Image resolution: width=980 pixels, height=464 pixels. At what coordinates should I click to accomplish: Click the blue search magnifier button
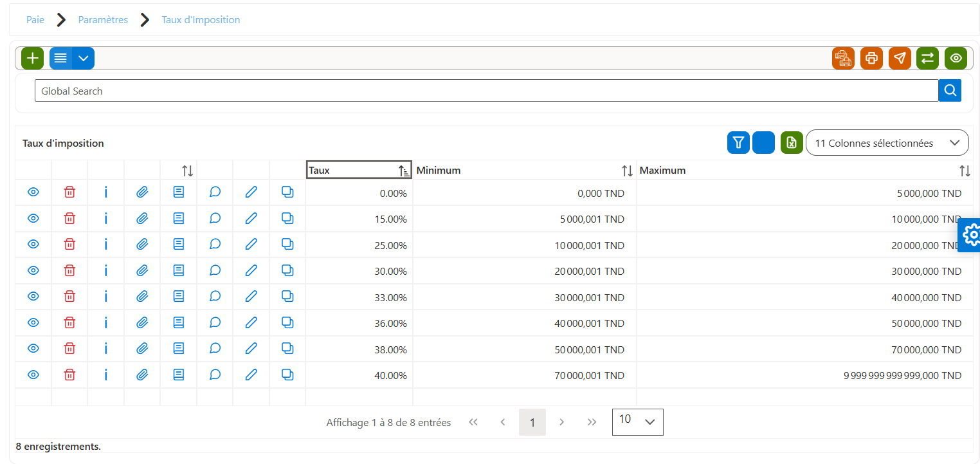[950, 91]
